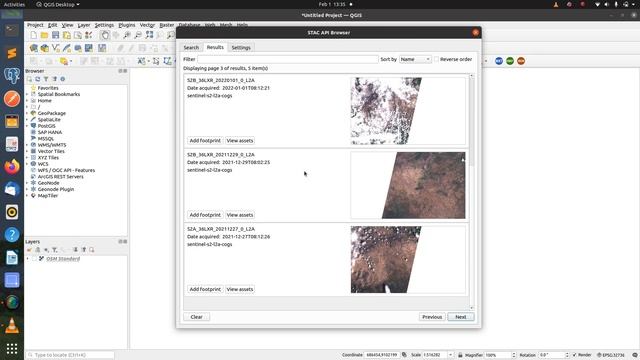Click the New Project icon in QGIS toolbar
Image resolution: width=640 pixels, height=360 pixels.
(x=33, y=36)
